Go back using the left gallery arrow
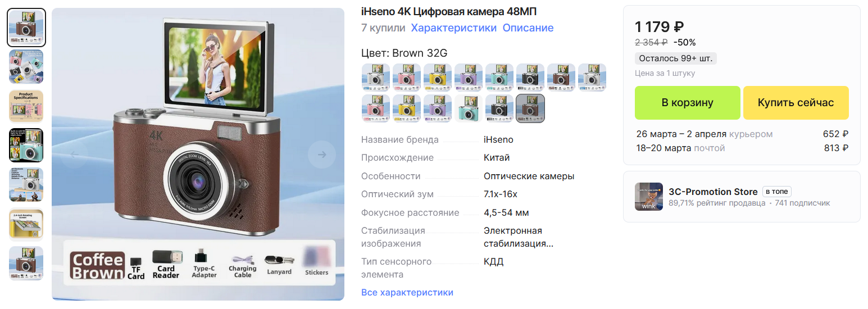Viewport: 868px width, 309px height. [74, 154]
